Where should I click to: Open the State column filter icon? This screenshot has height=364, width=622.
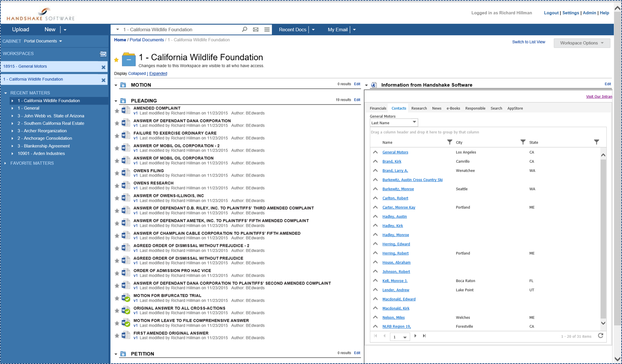click(596, 142)
